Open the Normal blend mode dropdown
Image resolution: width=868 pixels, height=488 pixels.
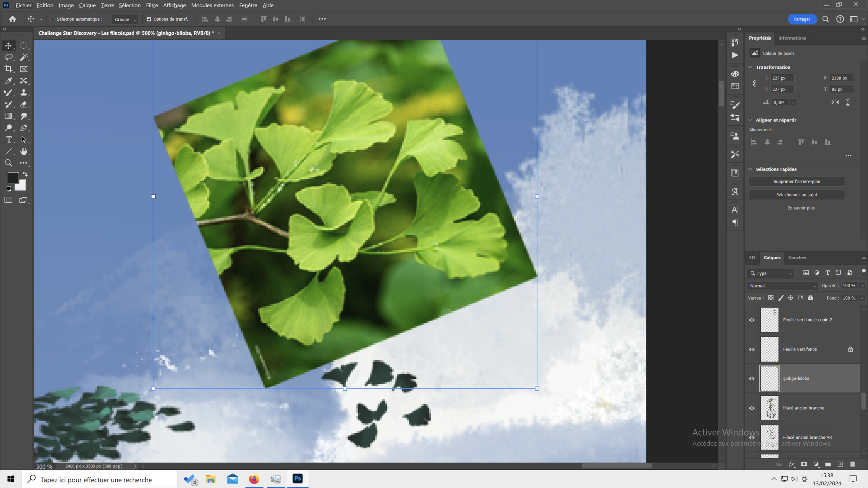point(783,286)
